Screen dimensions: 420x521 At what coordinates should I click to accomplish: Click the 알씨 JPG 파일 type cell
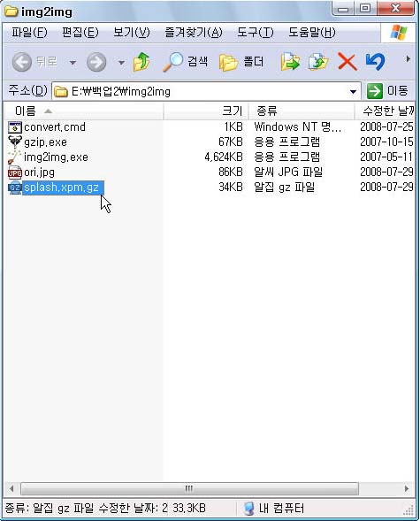pos(288,172)
